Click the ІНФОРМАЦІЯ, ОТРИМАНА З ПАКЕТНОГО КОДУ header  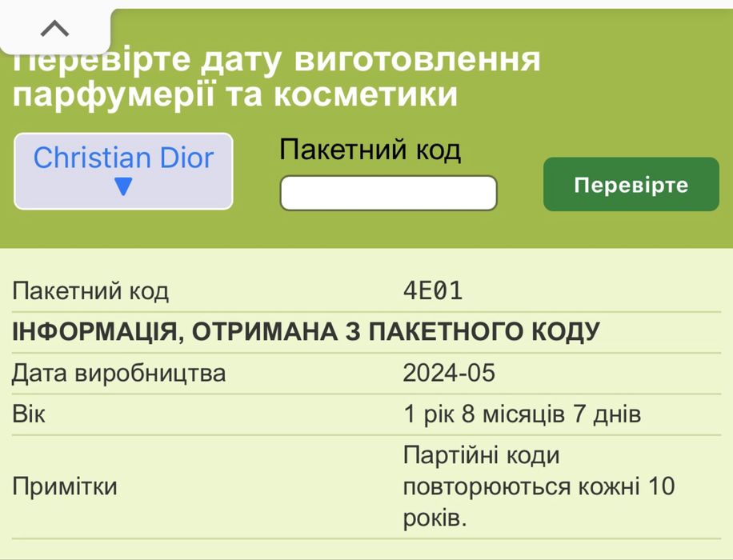306,331
